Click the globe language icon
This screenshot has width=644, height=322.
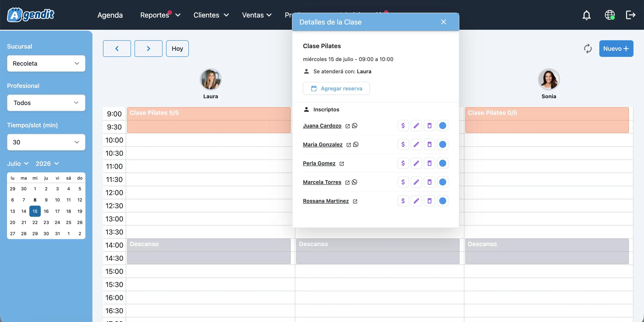610,15
